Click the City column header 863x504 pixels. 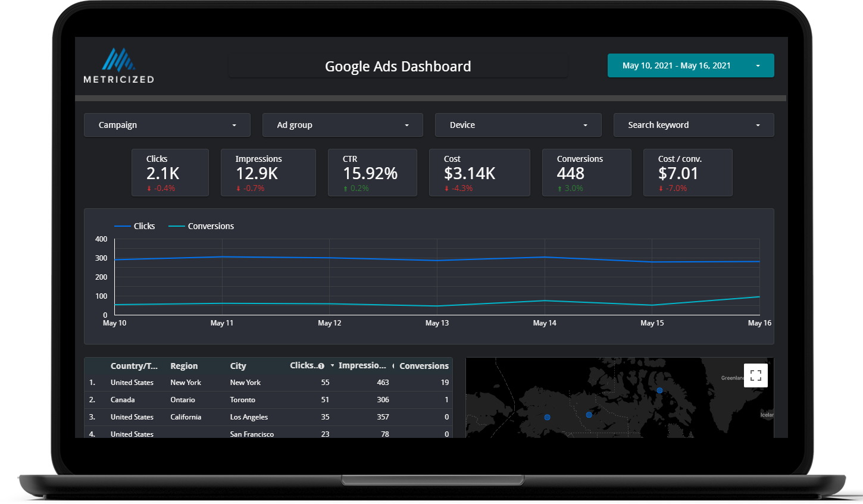click(238, 365)
